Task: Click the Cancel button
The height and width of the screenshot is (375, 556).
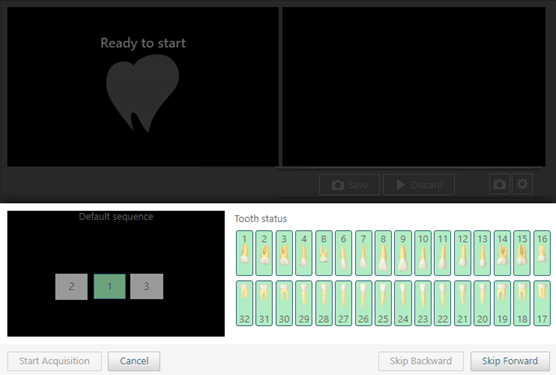Action: coord(134,361)
